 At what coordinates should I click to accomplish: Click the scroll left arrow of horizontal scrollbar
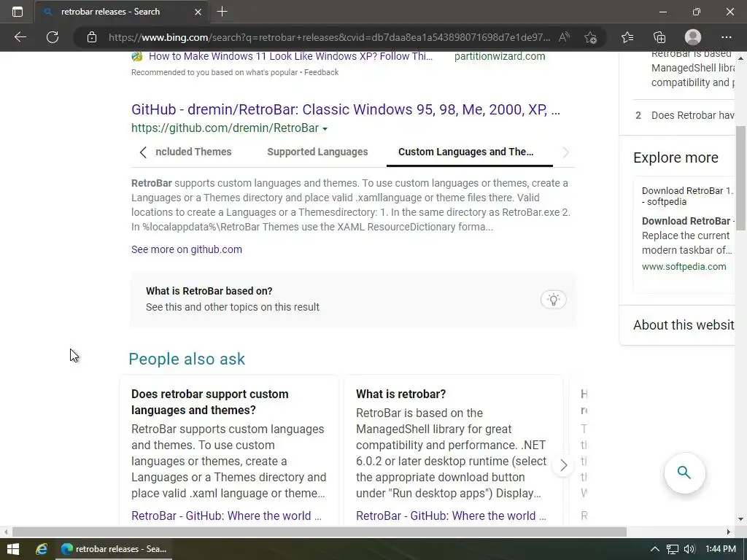coord(6,532)
